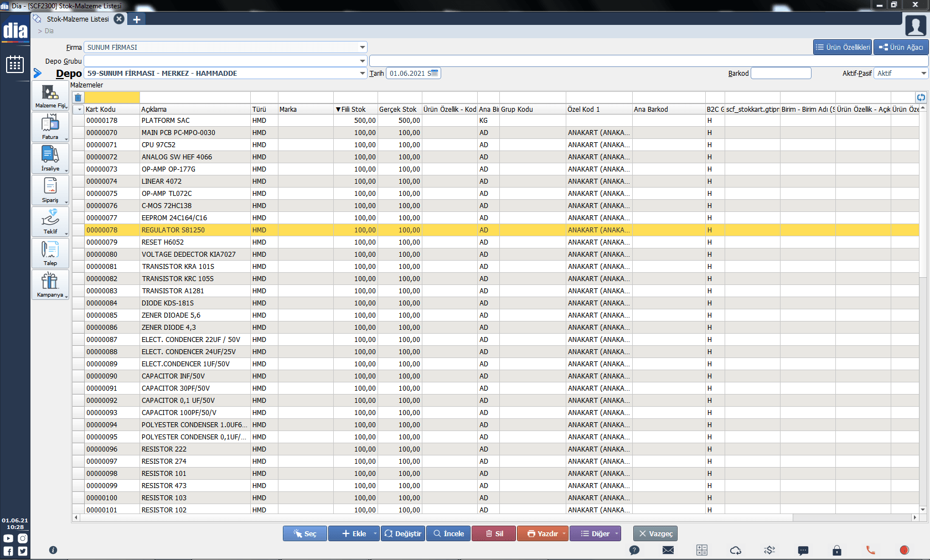Click the info icon at bottom left
Image resolution: width=930 pixels, height=560 pixels.
pos(53,550)
